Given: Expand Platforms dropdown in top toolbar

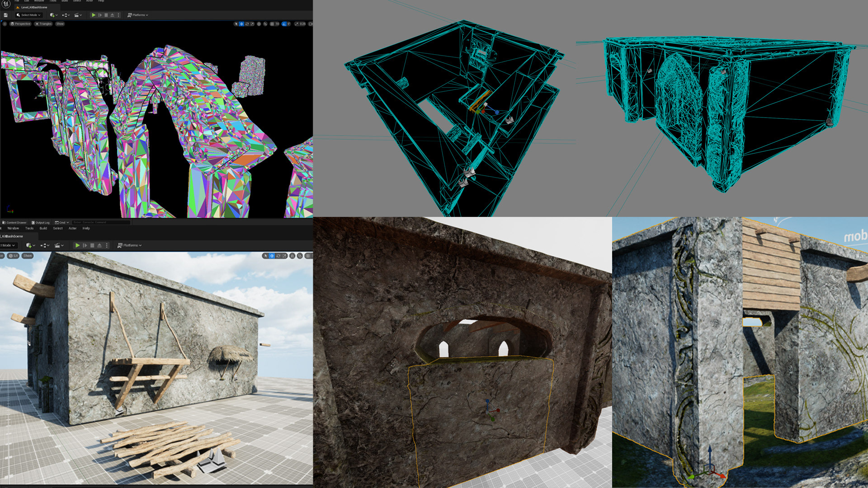Looking at the screenshot, I should (x=138, y=15).
